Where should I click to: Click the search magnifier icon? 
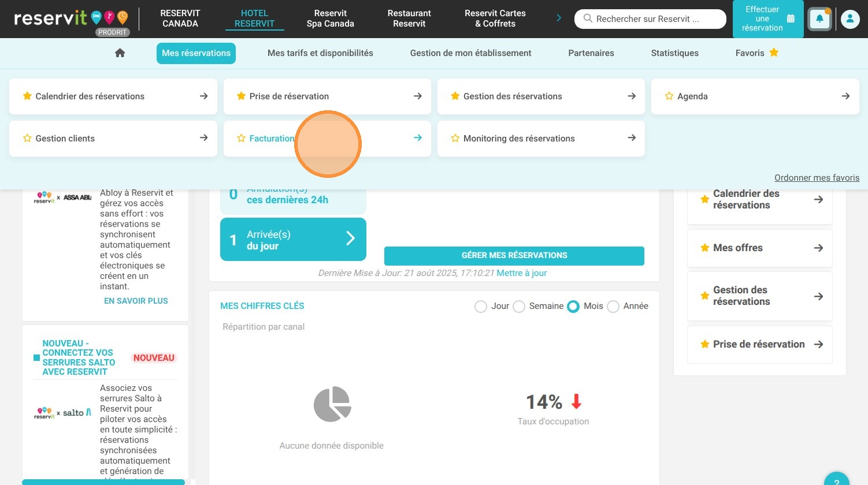tap(588, 18)
